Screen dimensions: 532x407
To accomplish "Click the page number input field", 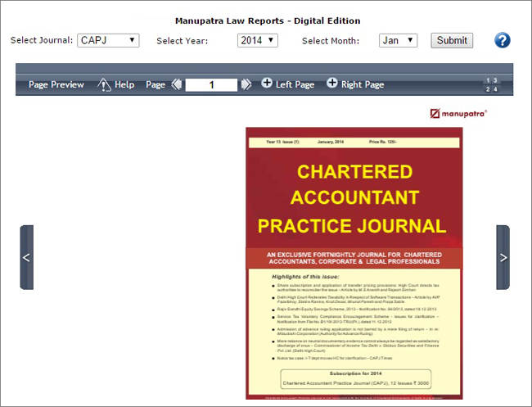I will click(211, 84).
